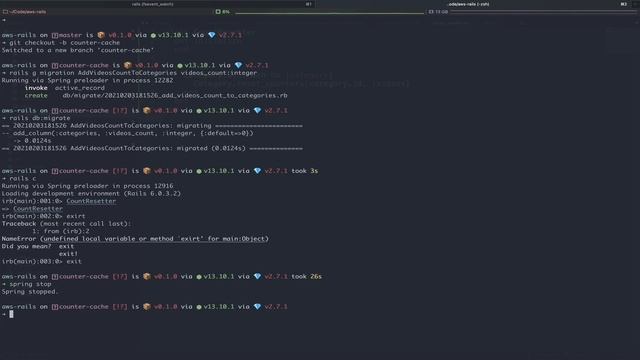
Task: Click the "Switched to a new branch 'counter-cache'" line
Action: click(78, 50)
